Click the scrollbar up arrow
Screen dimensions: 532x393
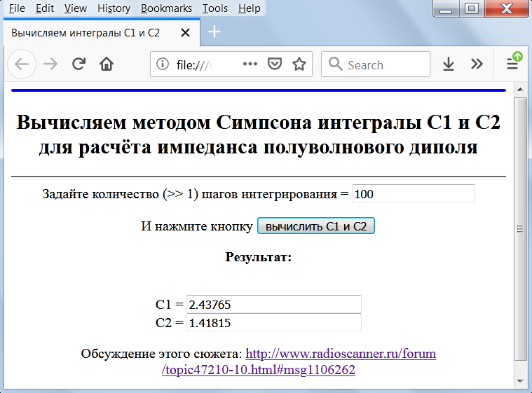click(x=520, y=90)
